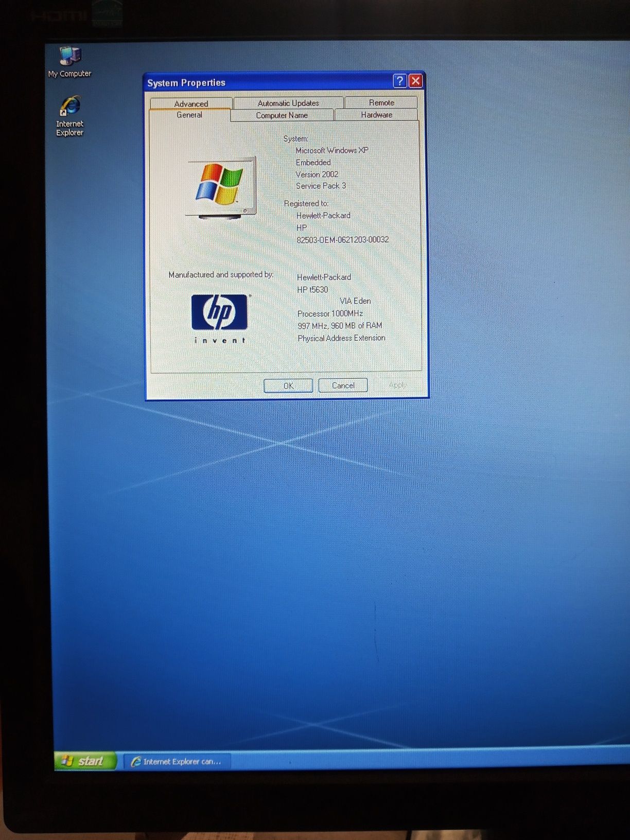Click the 'Service Pack 3' line
Image resolution: width=630 pixels, height=840 pixels.
321,186
